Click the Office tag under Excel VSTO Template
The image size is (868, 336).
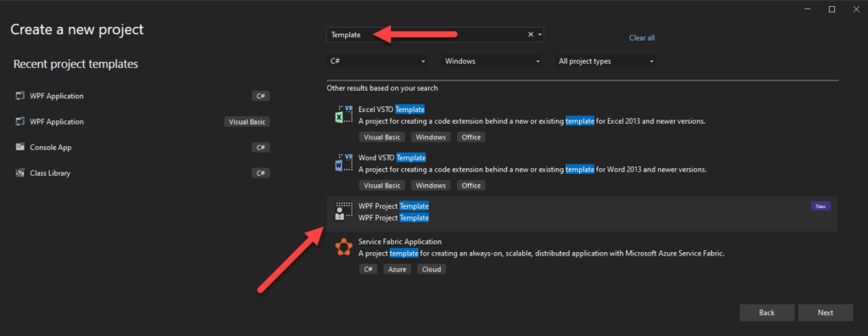coord(471,137)
